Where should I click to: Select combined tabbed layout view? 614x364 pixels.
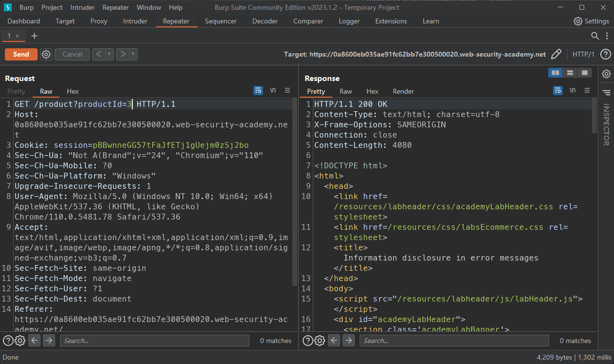pyautogui.click(x=585, y=73)
